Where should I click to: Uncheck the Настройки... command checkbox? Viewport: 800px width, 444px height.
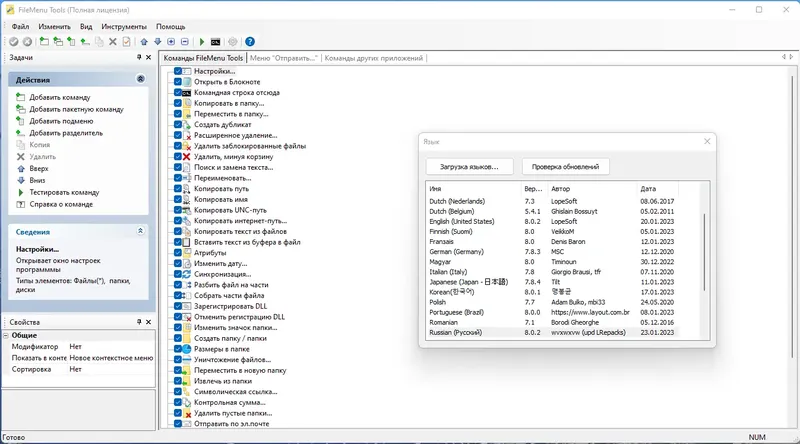click(x=178, y=71)
